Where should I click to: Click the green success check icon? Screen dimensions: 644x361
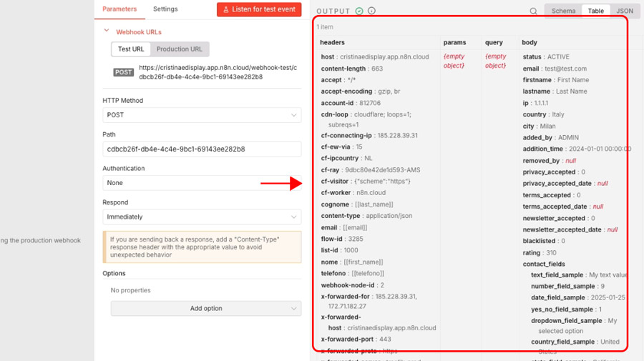point(359,11)
